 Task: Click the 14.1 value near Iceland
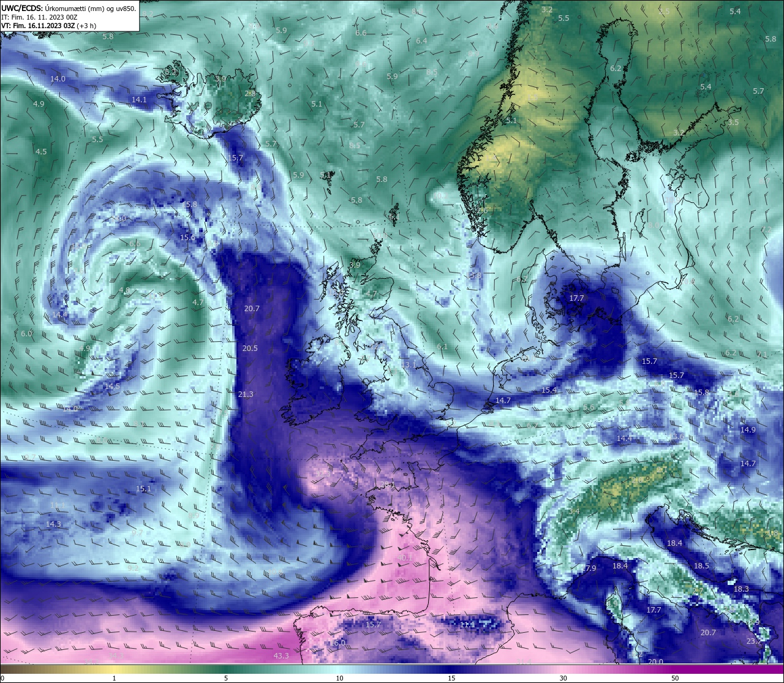(x=139, y=99)
